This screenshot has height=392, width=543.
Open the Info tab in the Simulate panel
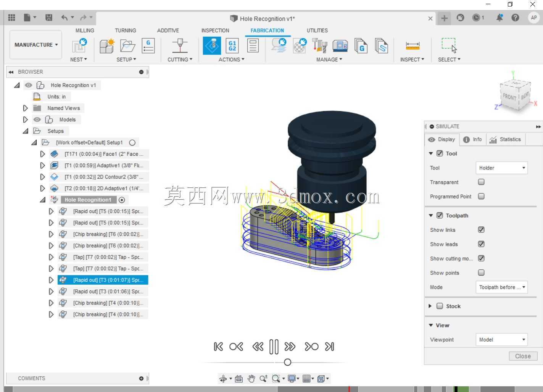pos(473,139)
